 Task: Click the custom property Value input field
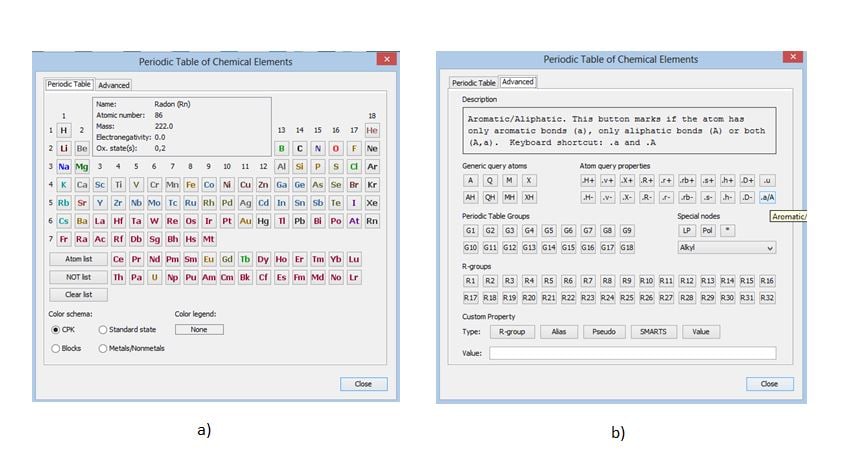[x=632, y=353]
